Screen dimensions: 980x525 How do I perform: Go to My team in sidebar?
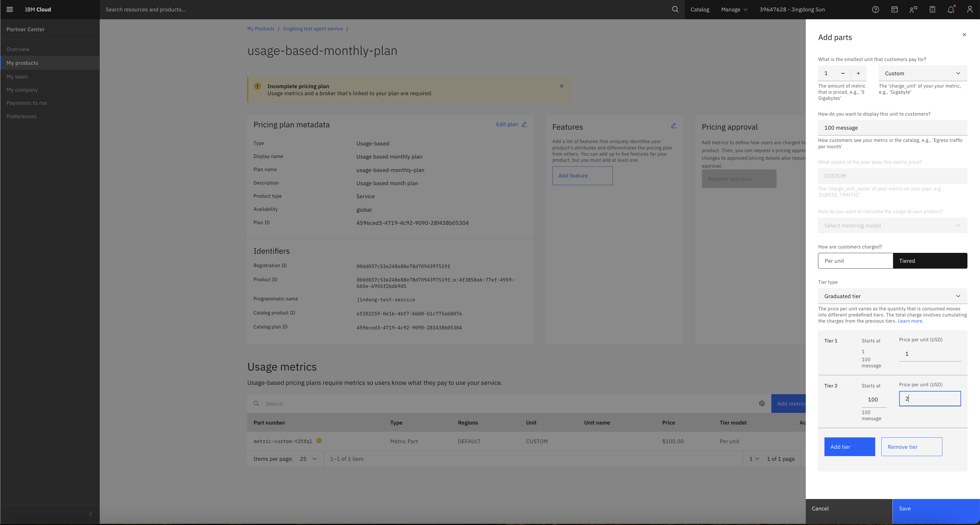[x=17, y=77]
